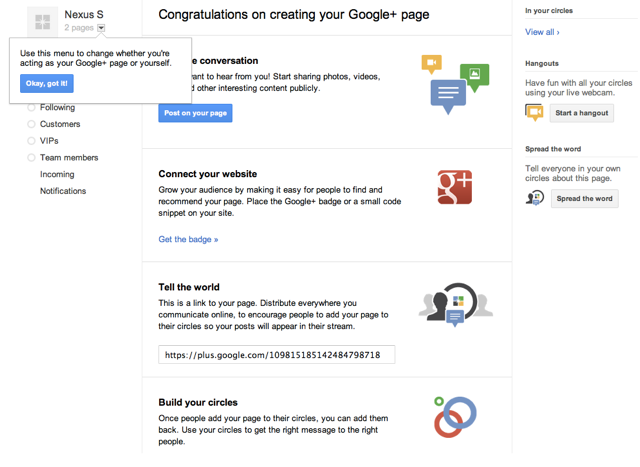This screenshot has width=640, height=467.
Task: Click the spread the word people icon
Action: (x=535, y=198)
